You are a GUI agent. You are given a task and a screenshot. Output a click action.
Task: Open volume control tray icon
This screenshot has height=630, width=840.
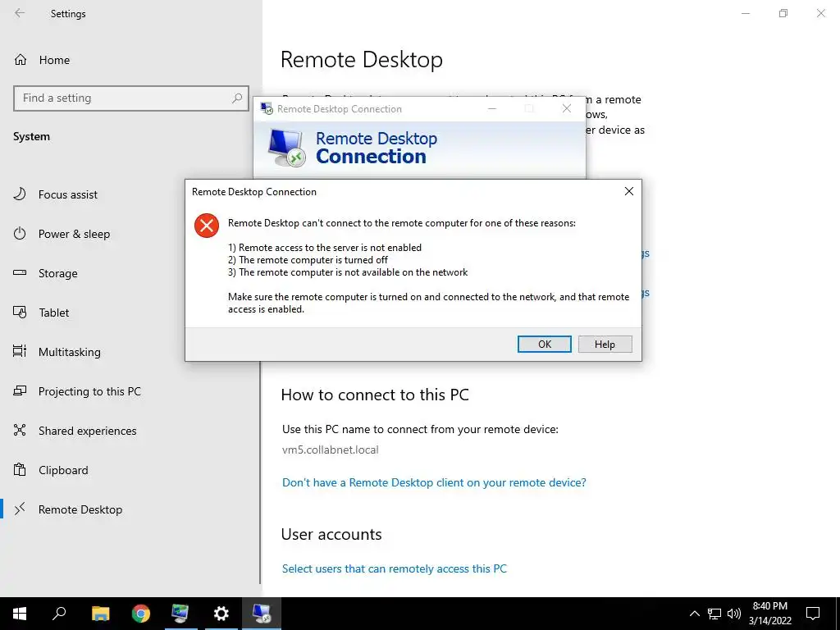coord(734,614)
